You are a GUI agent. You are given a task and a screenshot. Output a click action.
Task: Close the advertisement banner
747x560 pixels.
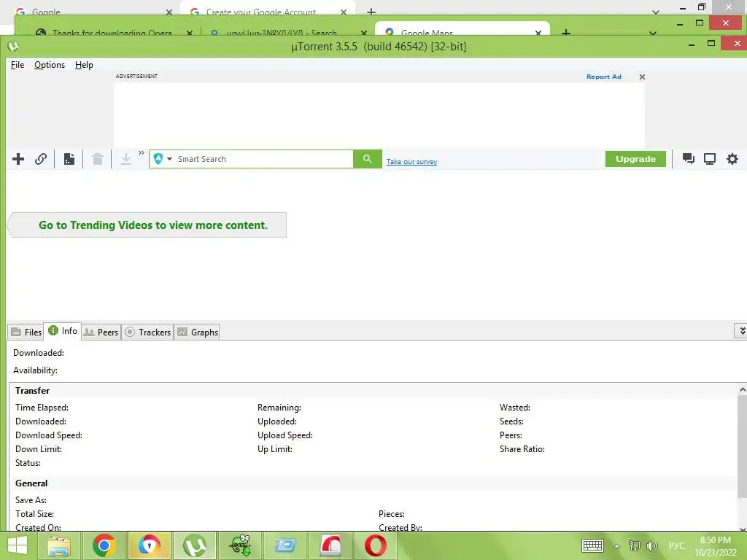click(642, 77)
